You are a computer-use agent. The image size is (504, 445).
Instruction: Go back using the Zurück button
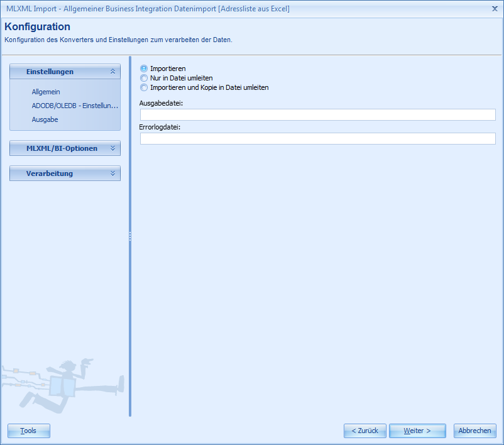coord(364,431)
